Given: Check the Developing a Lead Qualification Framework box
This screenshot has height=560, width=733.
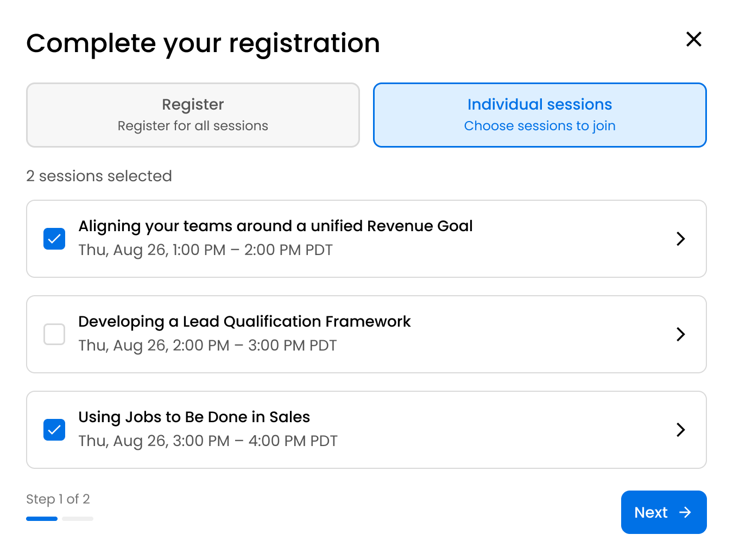Looking at the screenshot, I should click(x=54, y=334).
